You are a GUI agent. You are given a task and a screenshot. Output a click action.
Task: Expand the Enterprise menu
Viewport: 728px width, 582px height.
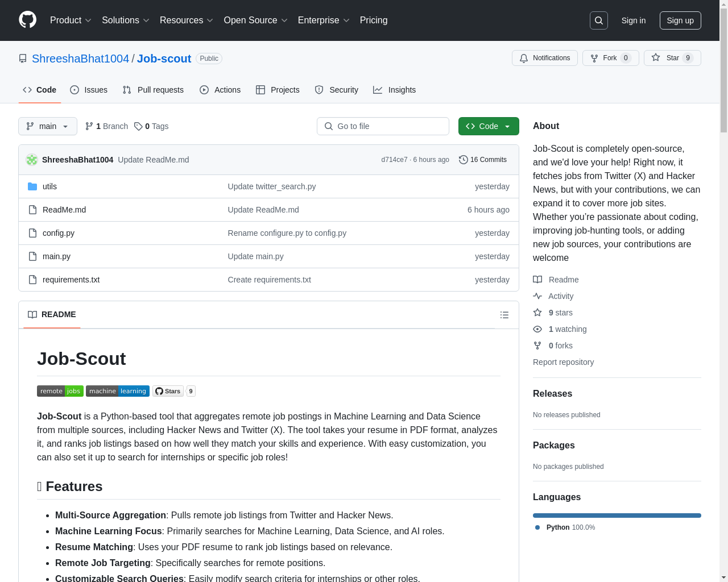pos(324,20)
